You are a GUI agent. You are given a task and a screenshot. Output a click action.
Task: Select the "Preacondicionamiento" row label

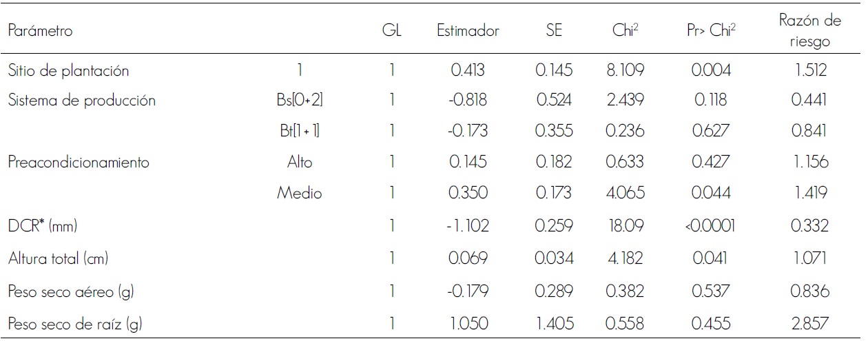point(79,163)
